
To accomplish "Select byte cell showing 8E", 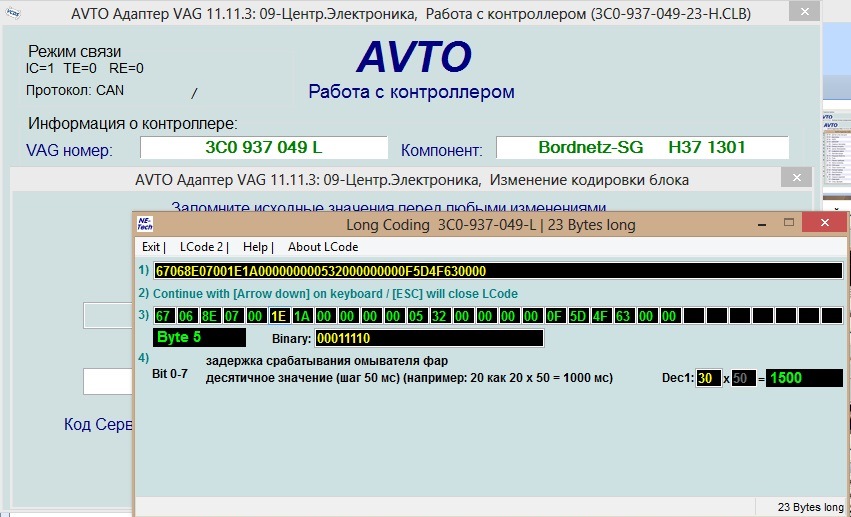I will click(209, 316).
